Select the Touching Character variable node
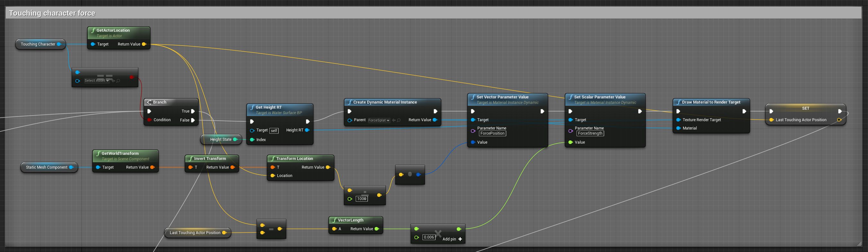868x252 pixels. pyautogui.click(x=38, y=45)
